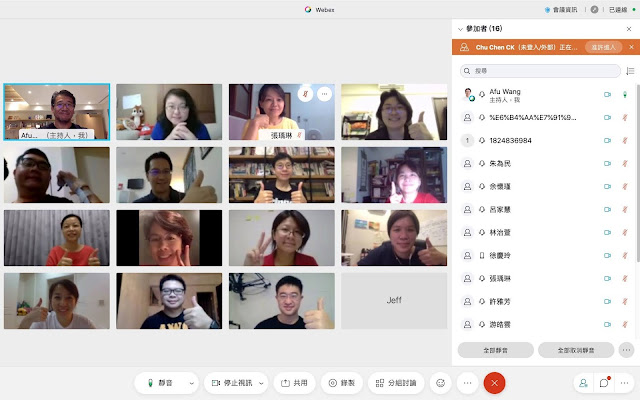The width and height of the screenshot is (640, 400).
Task: Toggle the participants panel icon
Action: (583, 383)
